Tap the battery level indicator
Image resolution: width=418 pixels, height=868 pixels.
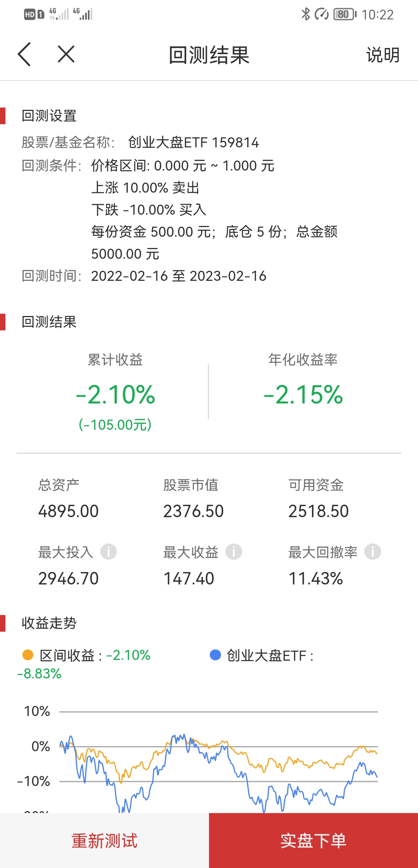pyautogui.click(x=344, y=14)
